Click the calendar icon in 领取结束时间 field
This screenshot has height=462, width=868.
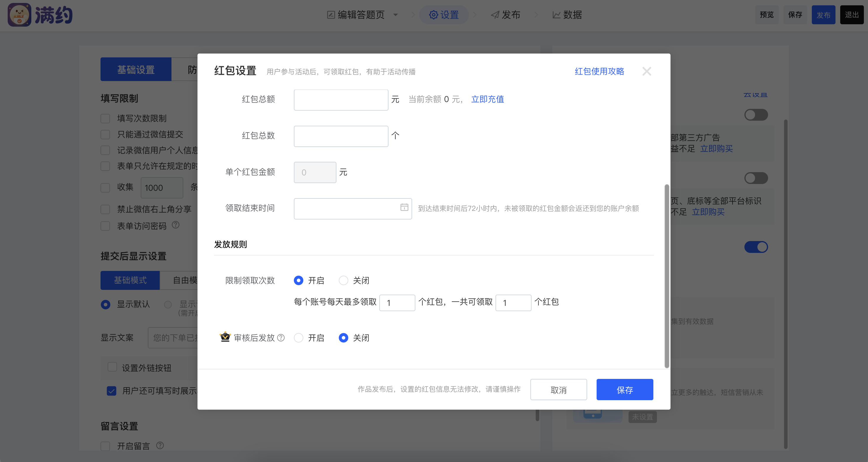pyautogui.click(x=404, y=207)
